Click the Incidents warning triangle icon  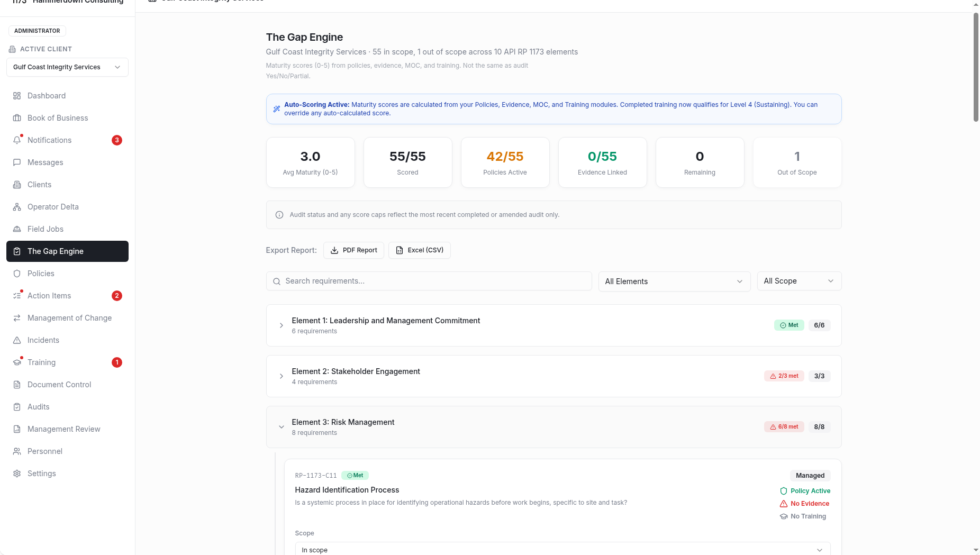coord(17,340)
